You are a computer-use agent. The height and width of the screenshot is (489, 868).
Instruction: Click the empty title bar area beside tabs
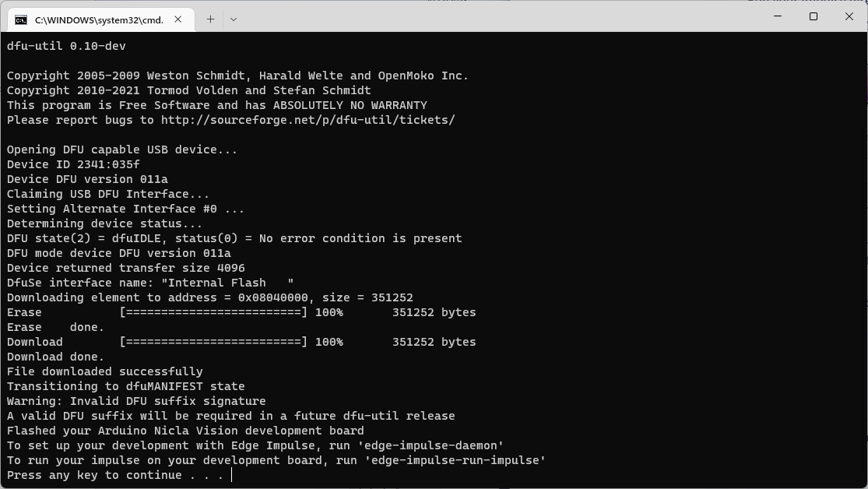pos(498,16)
